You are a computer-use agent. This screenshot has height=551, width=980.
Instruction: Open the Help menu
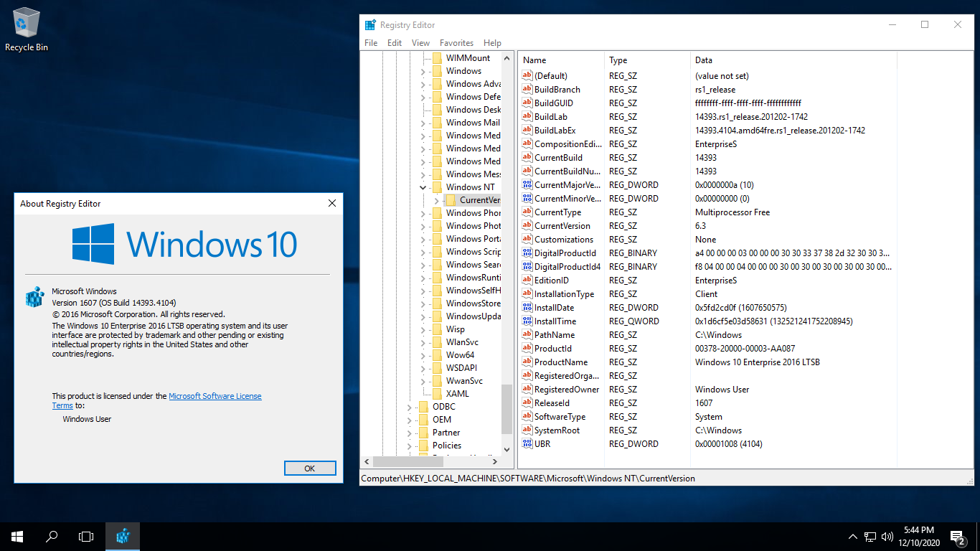coord(492,43)
